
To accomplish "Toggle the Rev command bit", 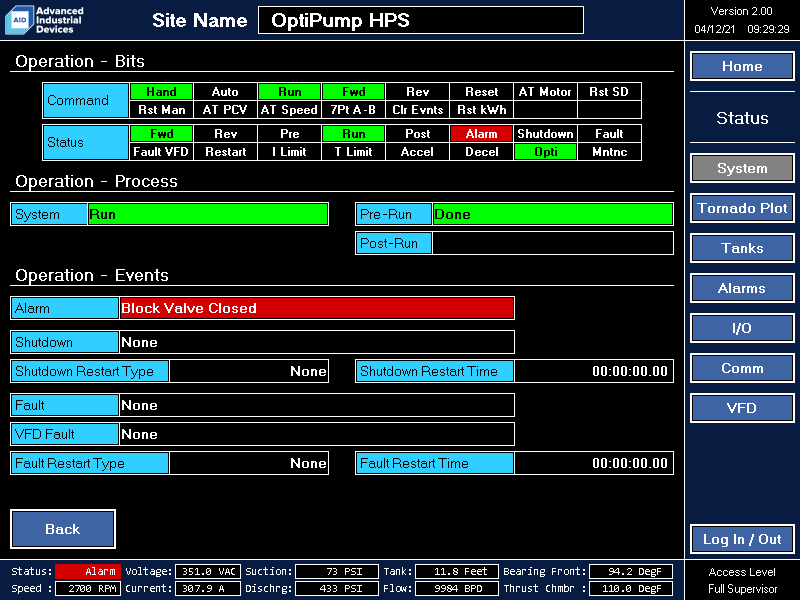I will 417,92.
